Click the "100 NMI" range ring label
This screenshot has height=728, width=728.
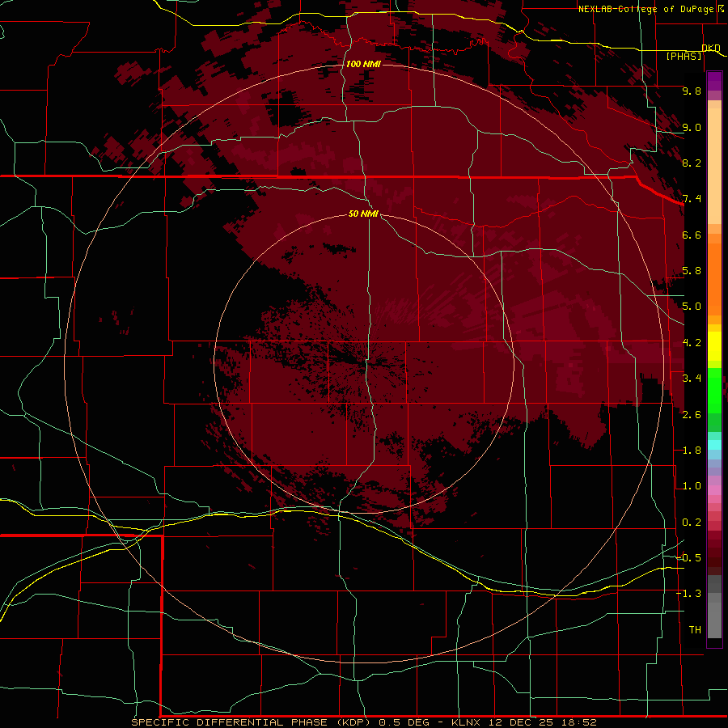(363, 64)
